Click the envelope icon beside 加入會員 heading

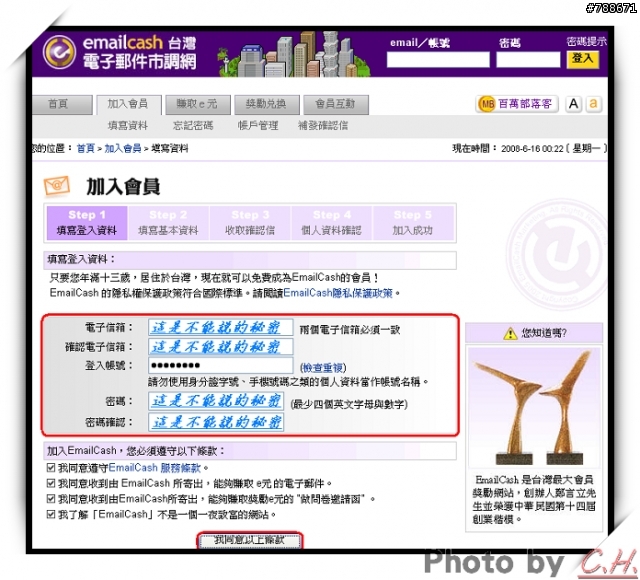pyautogui.click(x=57, y=186)
